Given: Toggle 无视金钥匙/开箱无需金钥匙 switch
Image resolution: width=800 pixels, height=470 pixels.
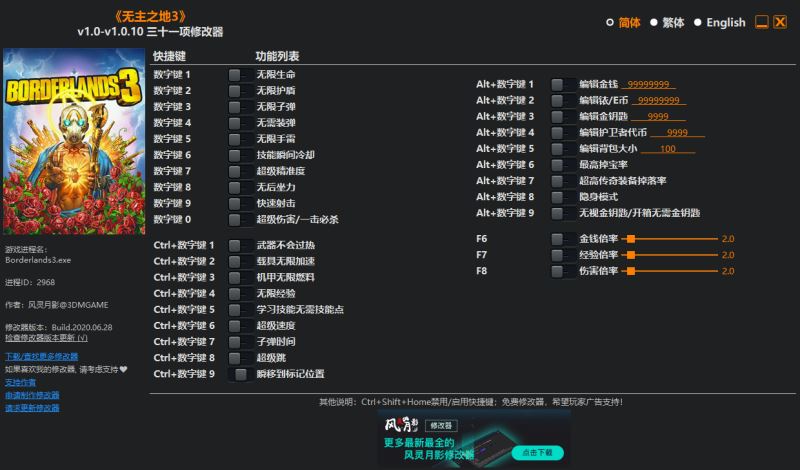Looking at the screenshot, I should click(563, 213).
